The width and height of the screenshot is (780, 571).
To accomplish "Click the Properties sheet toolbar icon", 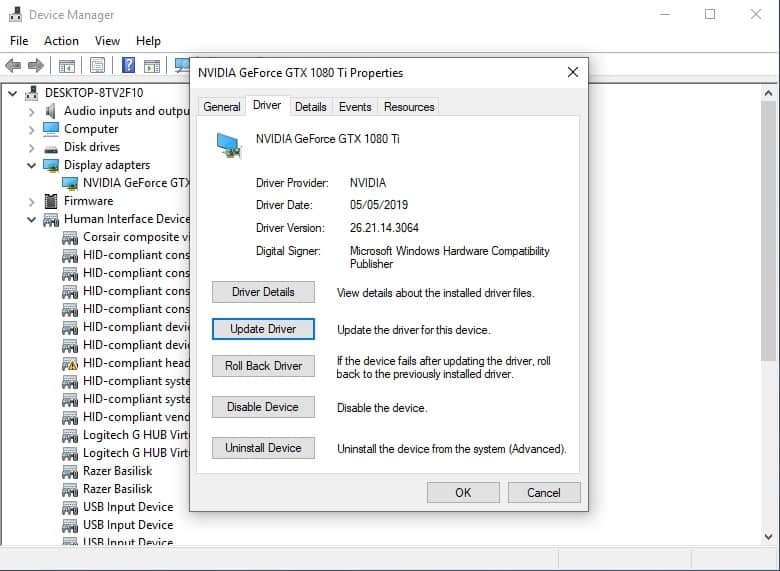I will pos(98,65).
